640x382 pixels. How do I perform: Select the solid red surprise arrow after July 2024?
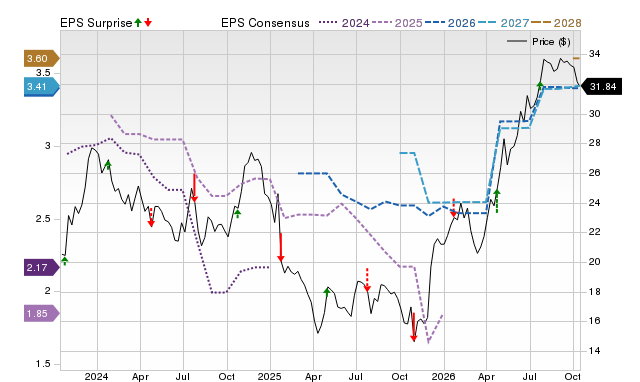(x=194, y=187)
